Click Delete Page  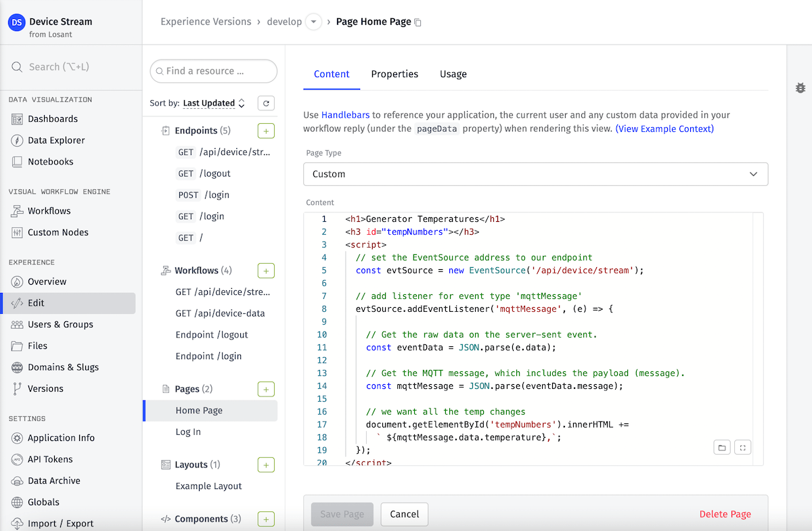coord(725,514)
